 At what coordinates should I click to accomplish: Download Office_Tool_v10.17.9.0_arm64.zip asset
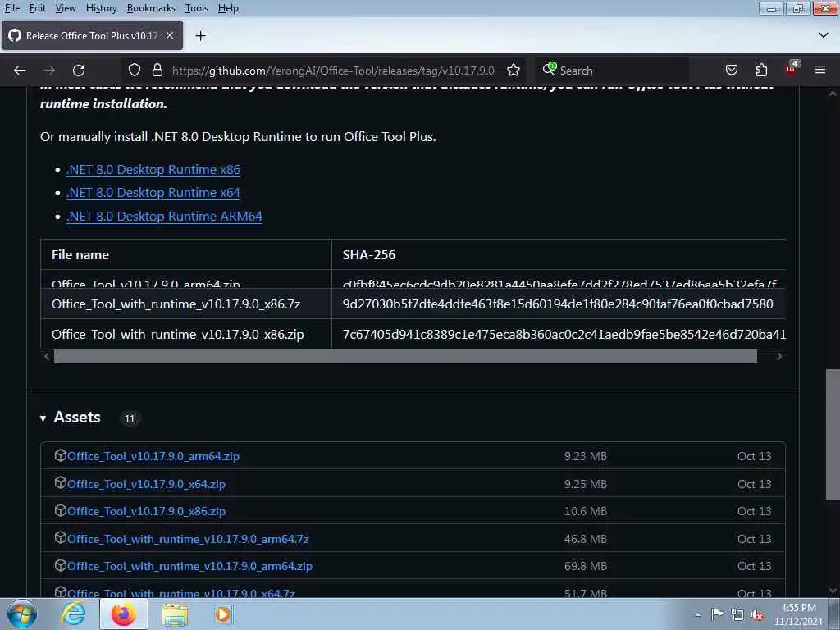(153, 456)
